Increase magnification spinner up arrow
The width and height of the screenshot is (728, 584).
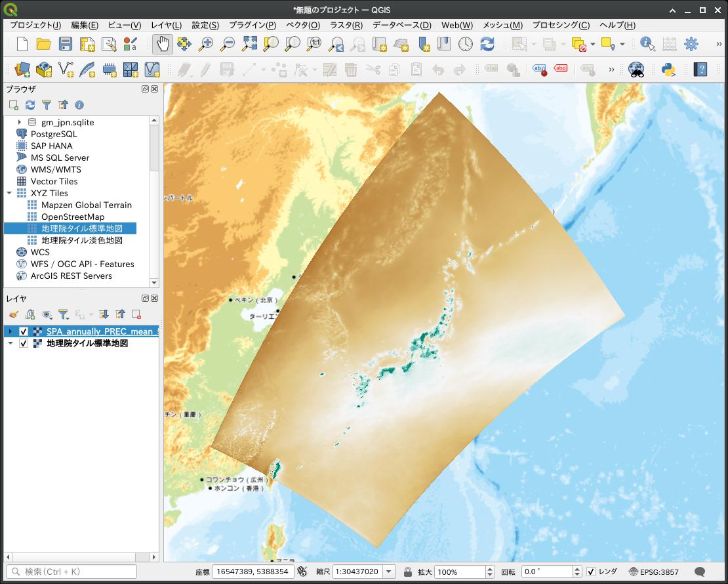(x=490, y=569)
